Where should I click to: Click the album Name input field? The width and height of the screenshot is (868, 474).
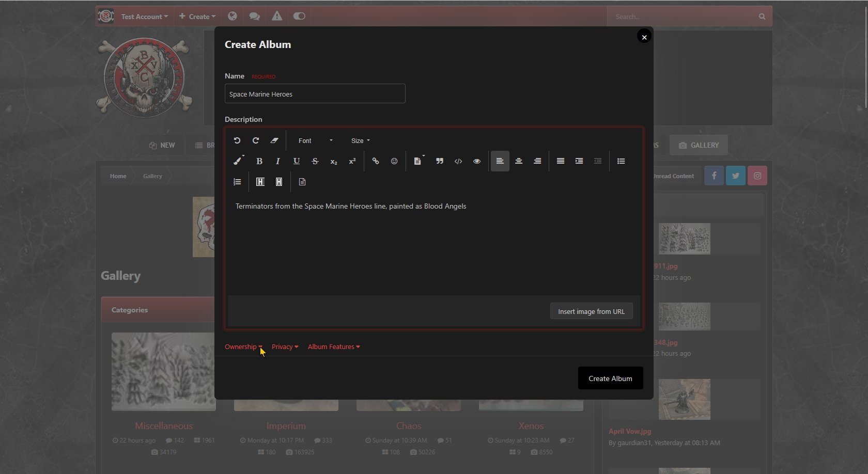point(315,94)
